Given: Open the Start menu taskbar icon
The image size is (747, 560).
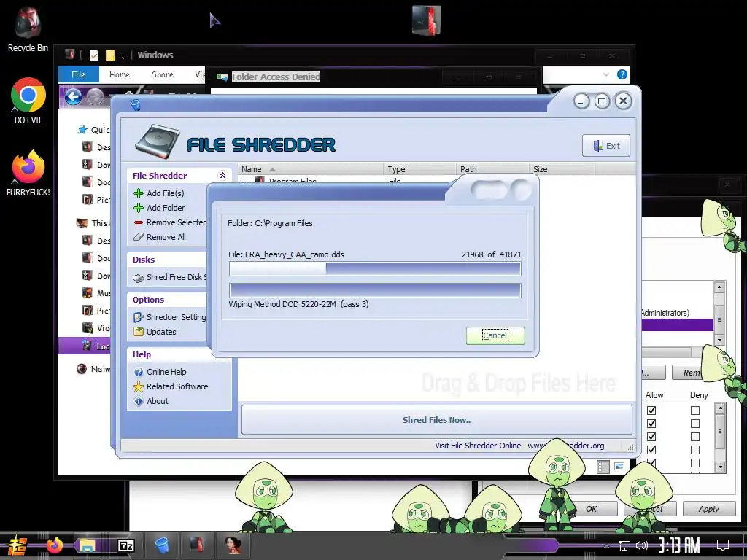Looking at the screenshot, I should (17, 545).
